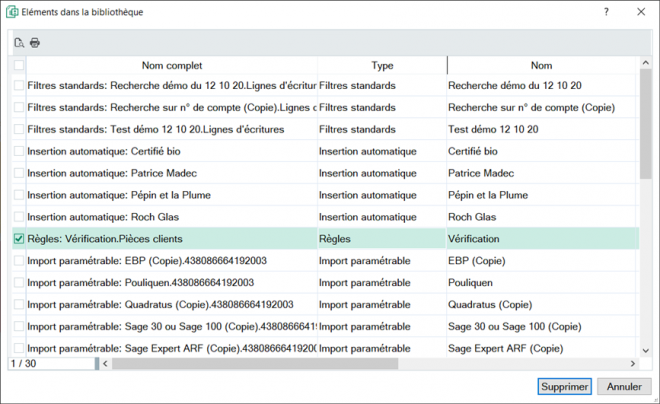The width and height of the screenshot is (660, 404).
Task: Check the Recherche sur n° de compte (Copie) row
Action: (x=19, y=107)
